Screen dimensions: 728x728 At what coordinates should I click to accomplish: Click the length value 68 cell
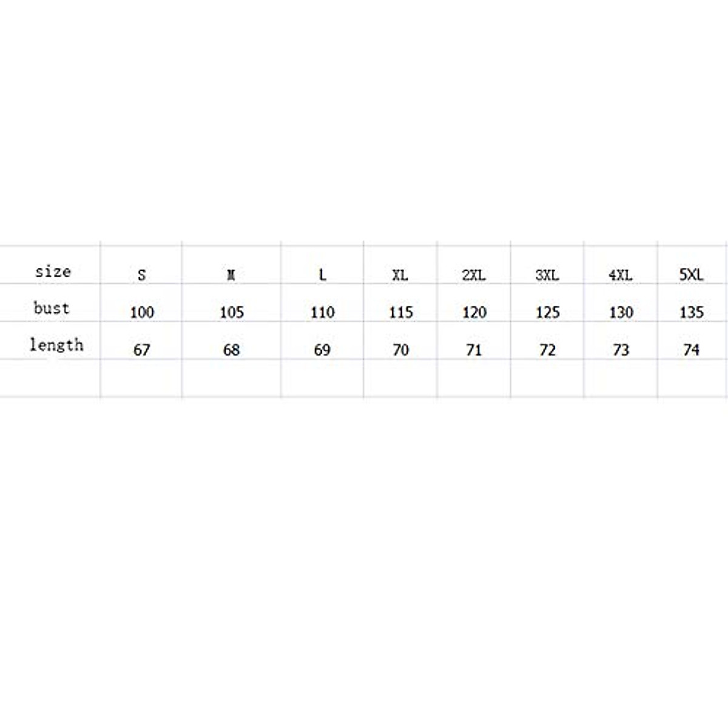[231, 350]
